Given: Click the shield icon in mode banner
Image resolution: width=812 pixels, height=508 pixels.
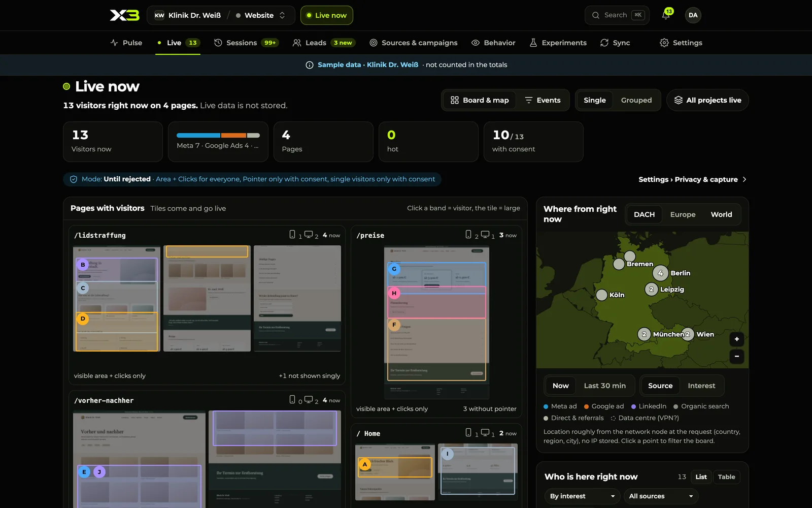Looking at the screenshot, I should (x=74, y=179).
